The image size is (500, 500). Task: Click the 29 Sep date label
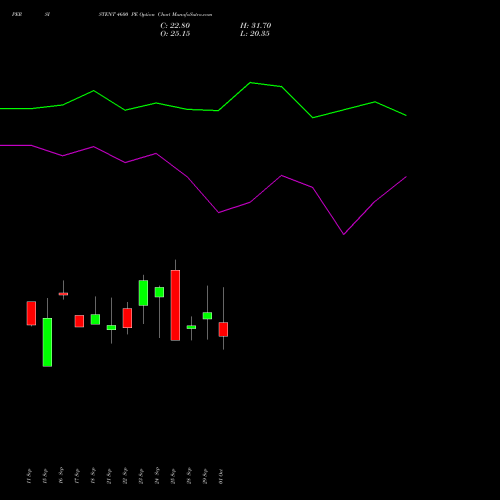pyautogui.click(x=205, y=476)
